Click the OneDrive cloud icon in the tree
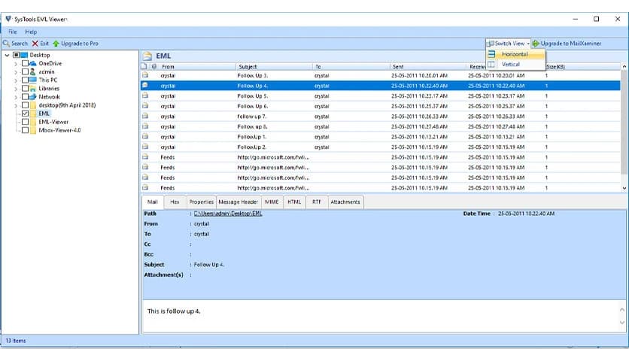Screen dimensions: 629x364 33,63
